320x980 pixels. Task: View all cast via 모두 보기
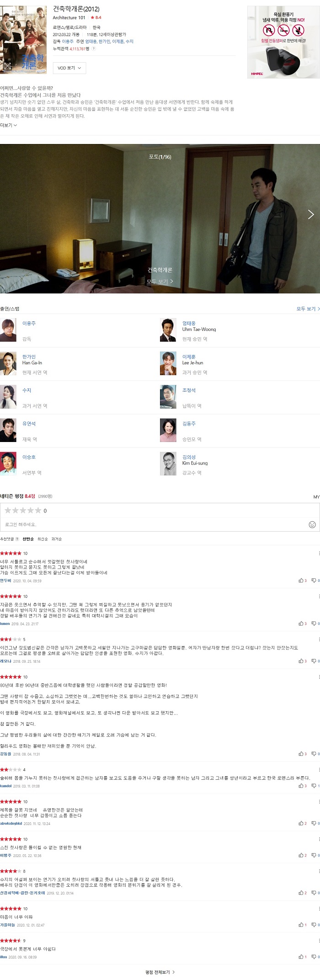click(308, 309)
